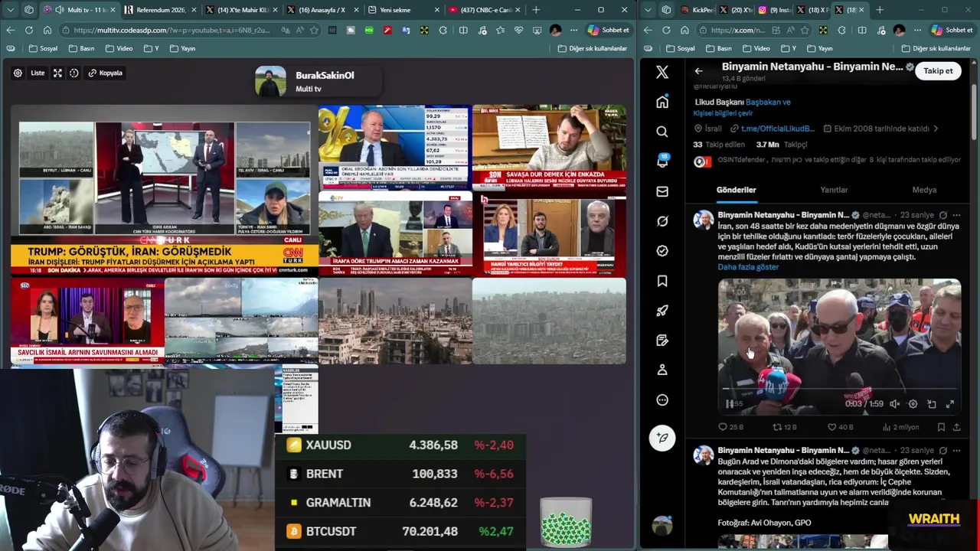Open Grok icon in X sidebar
Viewport: 980px width, 551px height.
(662, 221)
